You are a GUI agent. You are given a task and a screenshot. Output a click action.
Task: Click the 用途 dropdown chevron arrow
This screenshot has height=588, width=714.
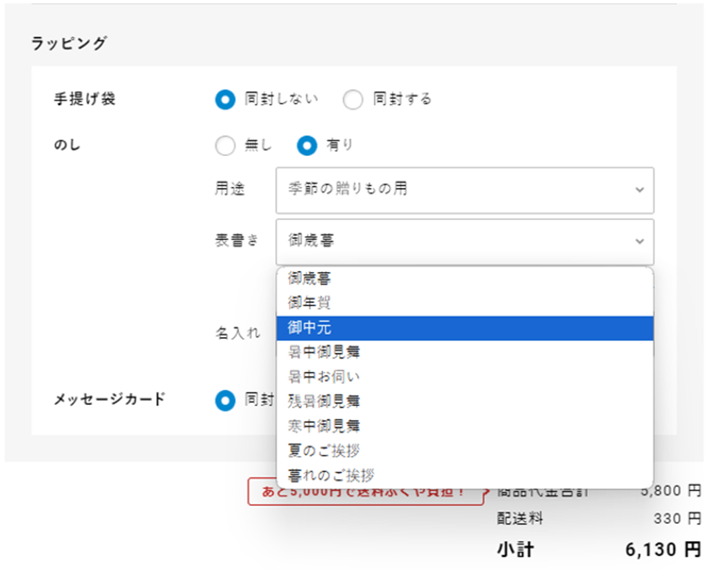[x=640, y=190]
